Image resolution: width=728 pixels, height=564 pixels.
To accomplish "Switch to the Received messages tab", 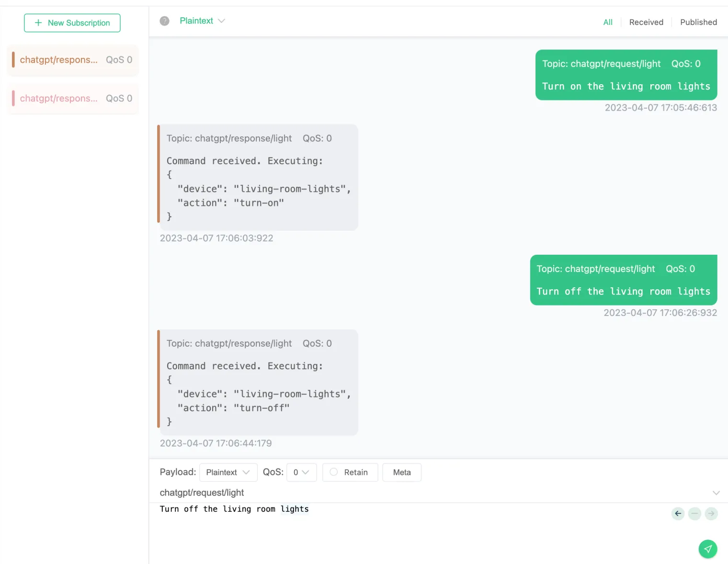I will click(x=646, y=22).
